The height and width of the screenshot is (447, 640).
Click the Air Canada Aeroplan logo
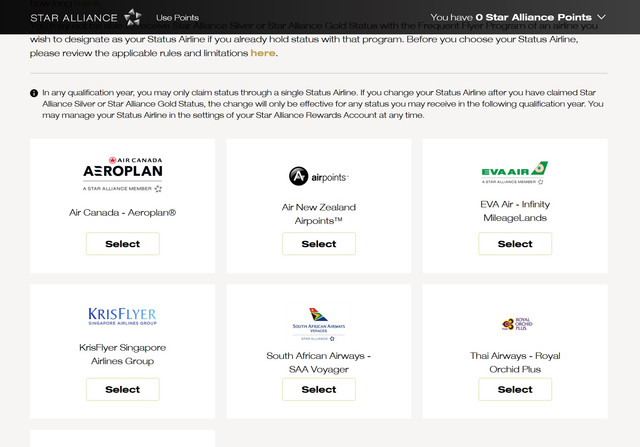[x=122, y=174]
